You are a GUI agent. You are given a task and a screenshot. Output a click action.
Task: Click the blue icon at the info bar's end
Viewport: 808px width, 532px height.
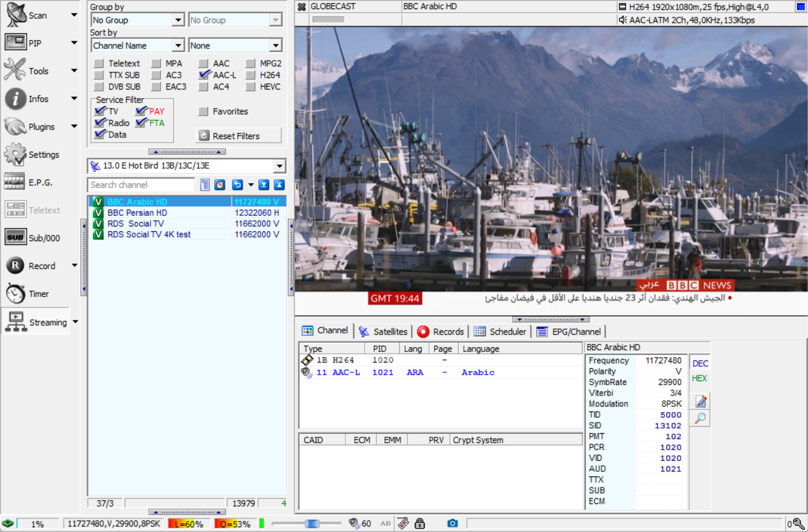pyautogui.click(x=801, y=7)
